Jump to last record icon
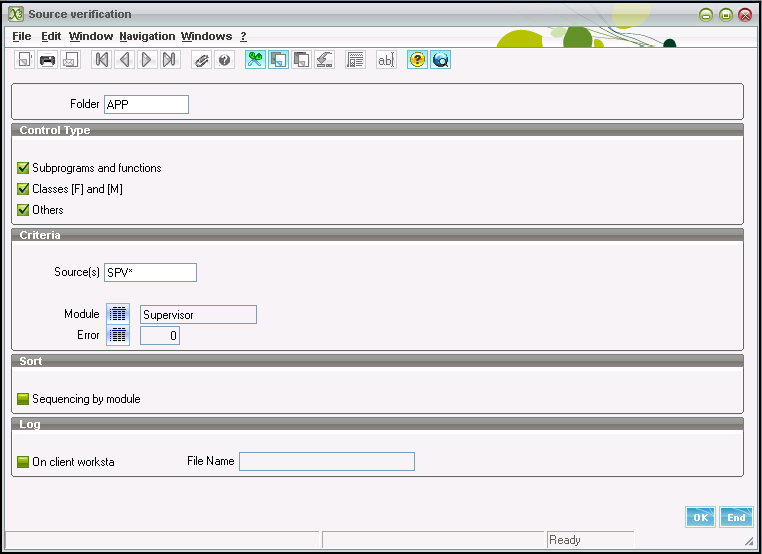Viewport: 762px width, 554px height. (170, 60)
